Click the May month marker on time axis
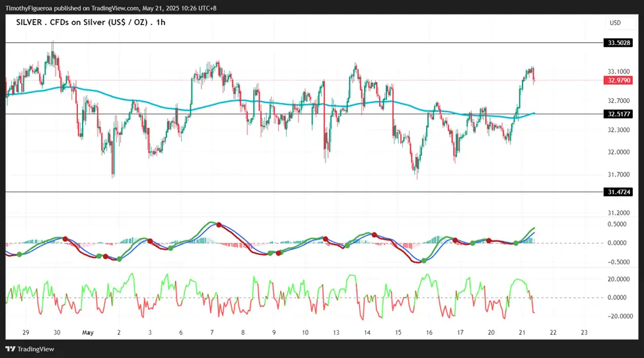 (88, 332)
